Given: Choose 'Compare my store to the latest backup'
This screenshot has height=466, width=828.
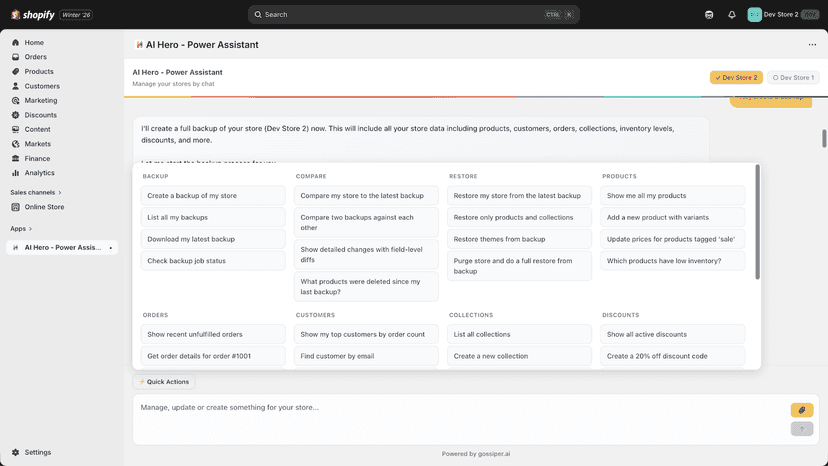Looking at the screenshot, I should tap(366, 195).
